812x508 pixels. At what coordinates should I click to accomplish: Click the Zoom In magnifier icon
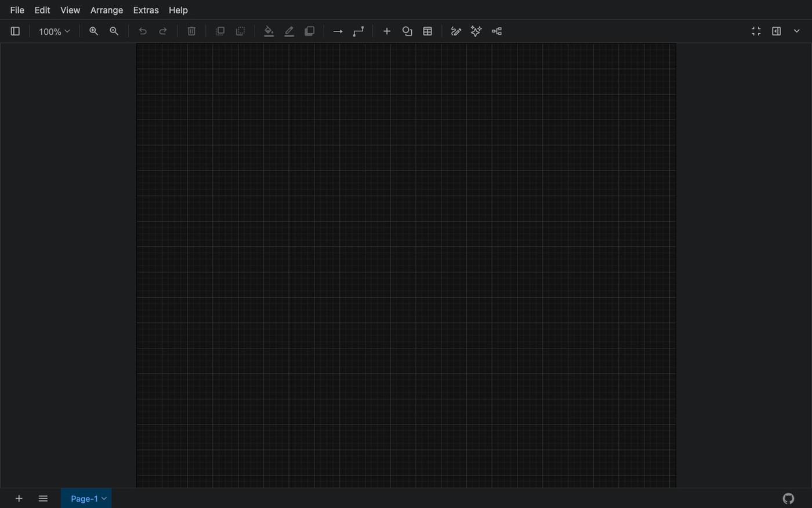[93, 31]
